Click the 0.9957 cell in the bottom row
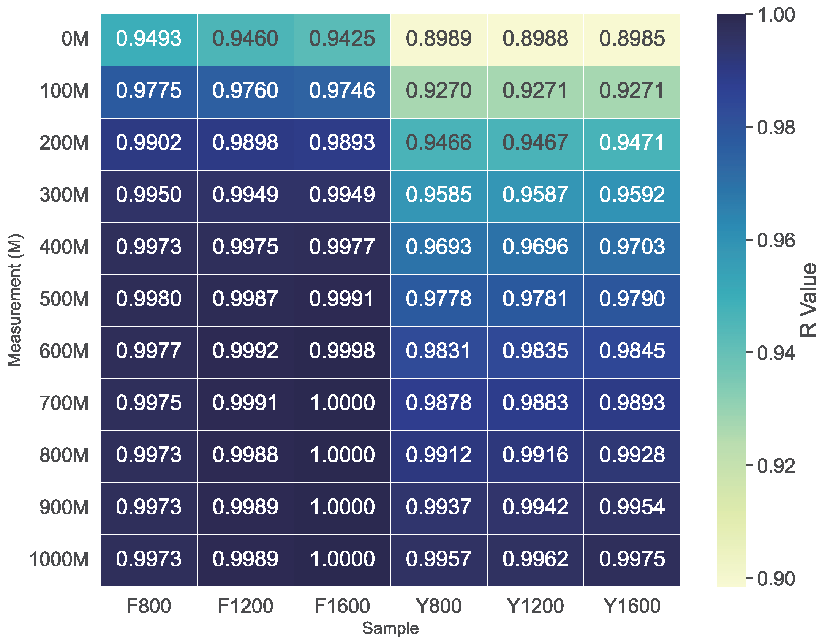The width and height of the screenshot is (825, 644). click(x=438, y=560)
